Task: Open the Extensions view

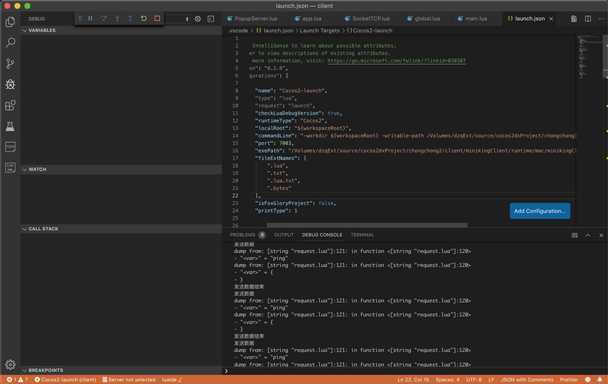Action: point(10,105)
